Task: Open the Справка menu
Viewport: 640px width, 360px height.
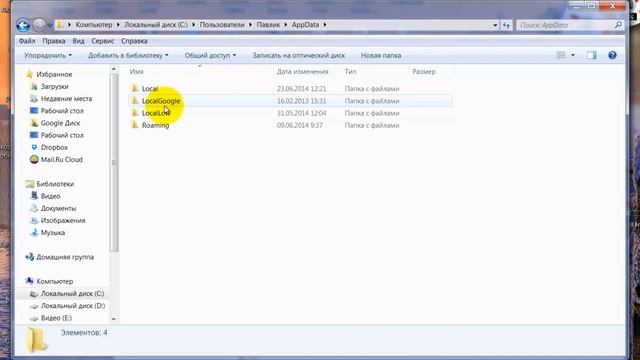Action: click(134, 41)
